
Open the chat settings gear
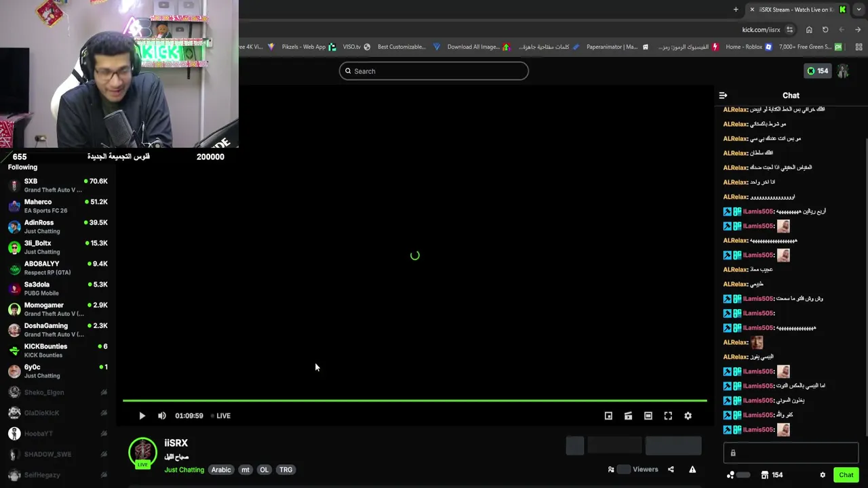(823, 475)
